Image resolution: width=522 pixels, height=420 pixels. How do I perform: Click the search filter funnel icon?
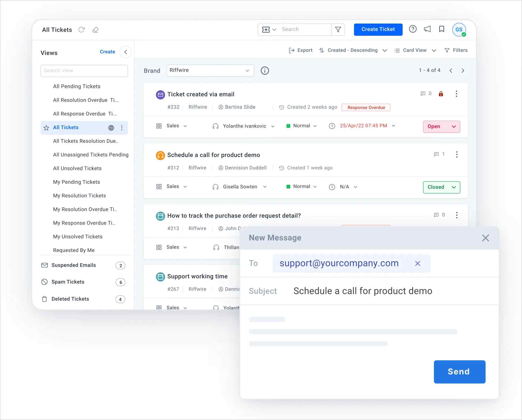(338, 29)
